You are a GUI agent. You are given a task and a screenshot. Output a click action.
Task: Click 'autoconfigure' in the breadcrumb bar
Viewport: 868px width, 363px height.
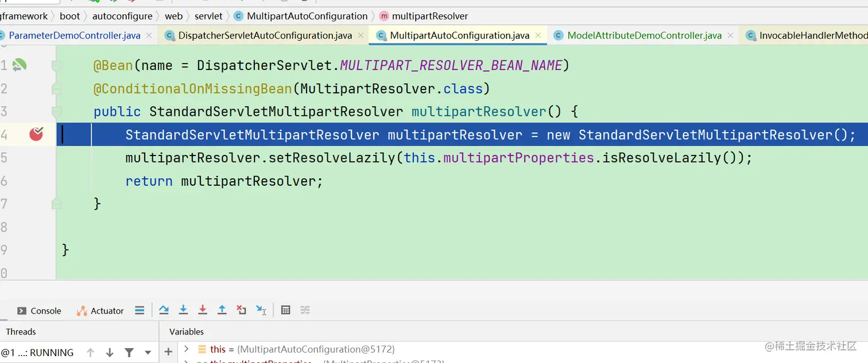click(x=122, y=16)
